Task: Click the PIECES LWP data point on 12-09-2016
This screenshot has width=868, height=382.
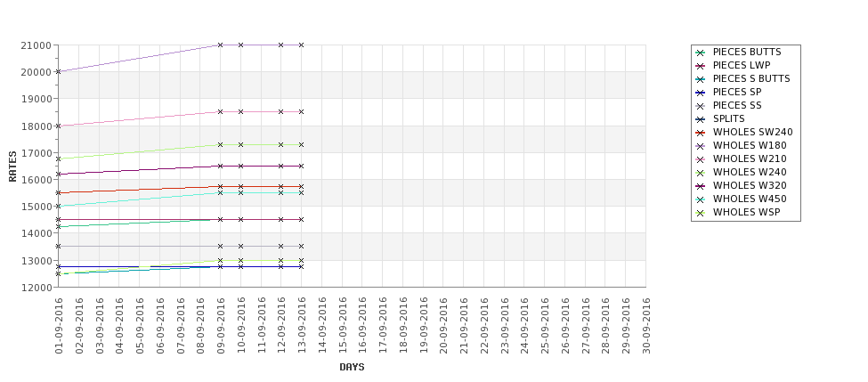Action: (280, 220)
